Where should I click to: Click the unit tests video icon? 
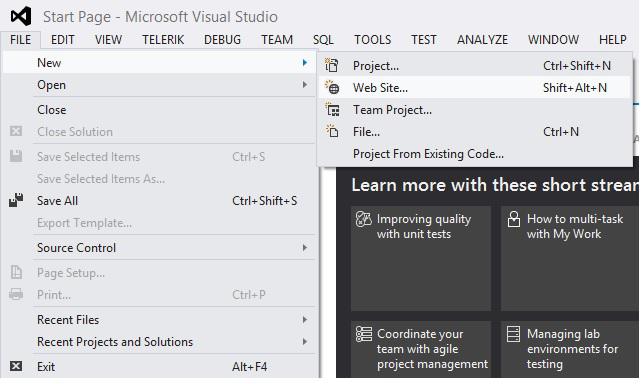(x=363, y=219)
